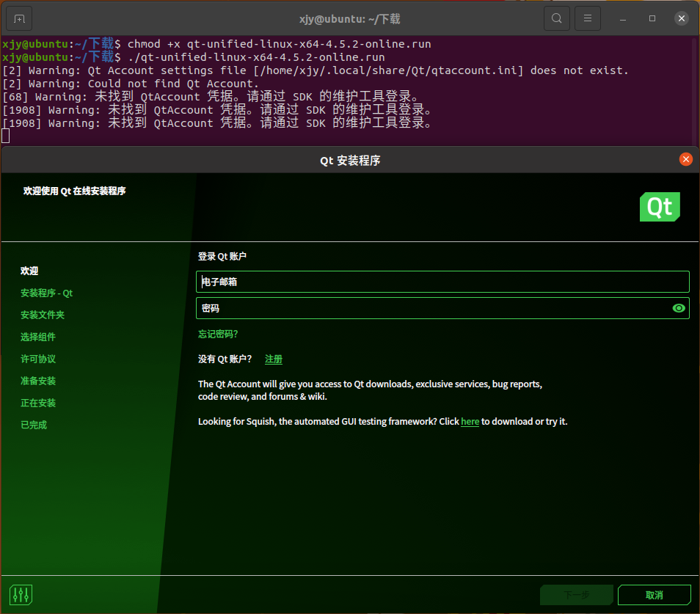Image resolution: width=700 pixels, height=614 pixels.
Task: Click the 'The Qt Account will give you access' paragraph
Action: pos(370,390)
